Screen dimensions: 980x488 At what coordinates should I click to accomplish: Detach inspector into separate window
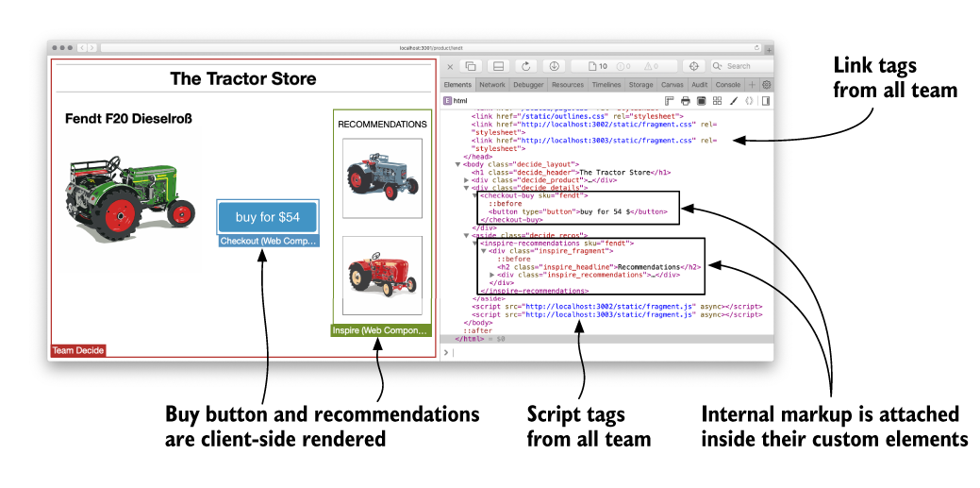pyautogui.click(x=471, y=66)
